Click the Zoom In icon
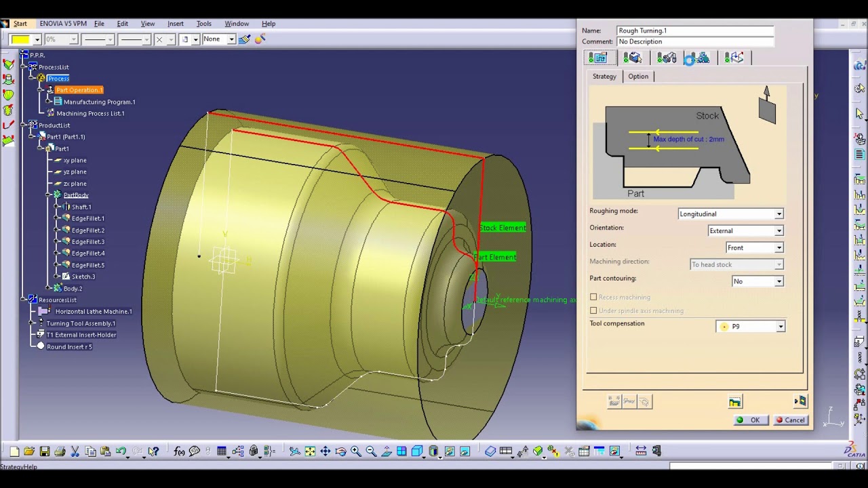The height and width of the screenshot is (488, 868). 356,451
